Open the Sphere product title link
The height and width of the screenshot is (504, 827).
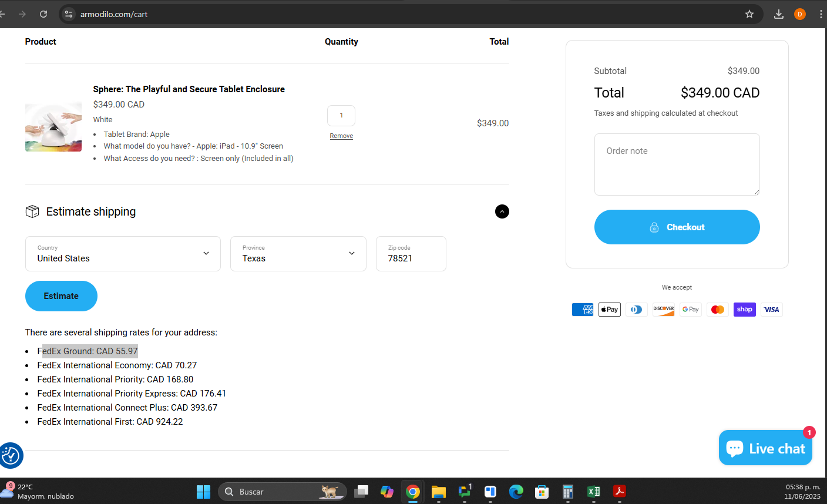click(x=189, y=89)
